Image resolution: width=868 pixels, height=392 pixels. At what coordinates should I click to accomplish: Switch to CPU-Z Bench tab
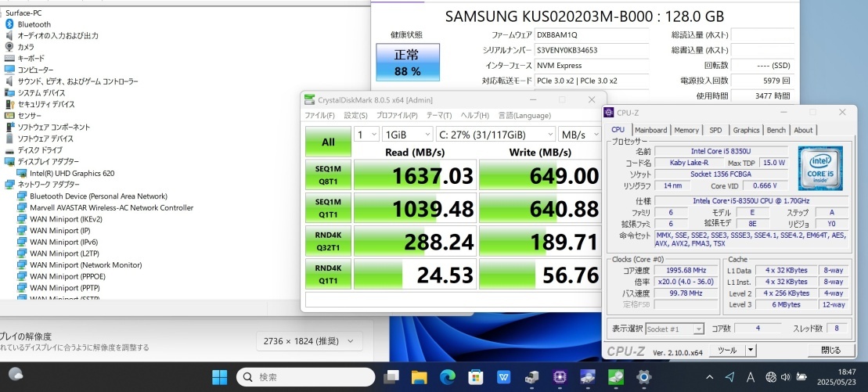coord(776,130)
